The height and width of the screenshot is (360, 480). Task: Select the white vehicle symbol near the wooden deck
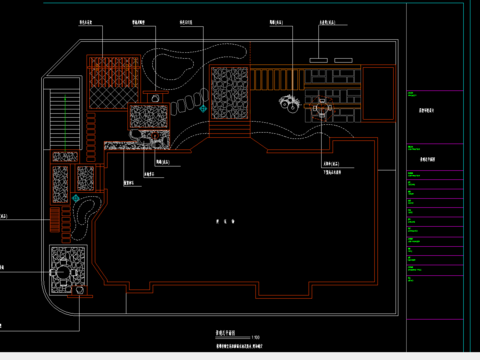(289, 103)
